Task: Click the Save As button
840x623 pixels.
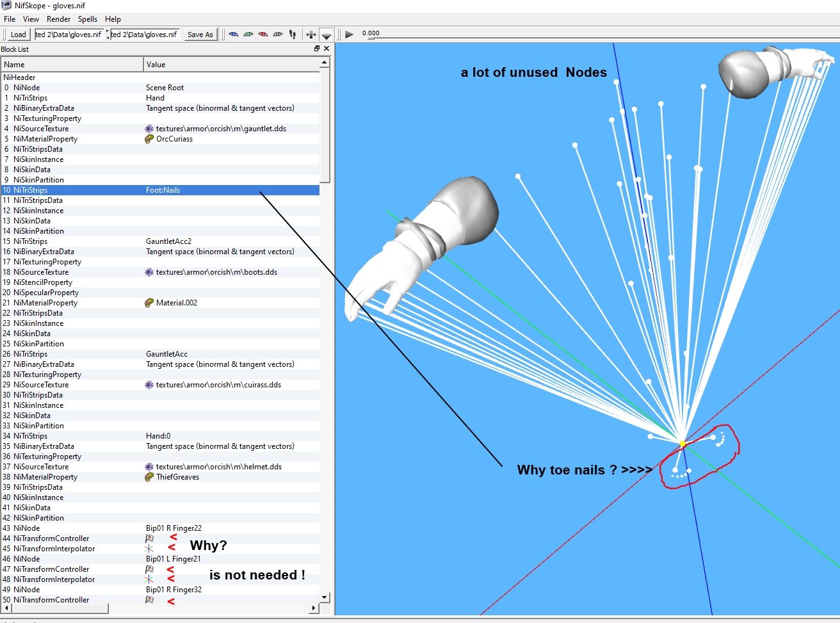Action: point(200,35)
